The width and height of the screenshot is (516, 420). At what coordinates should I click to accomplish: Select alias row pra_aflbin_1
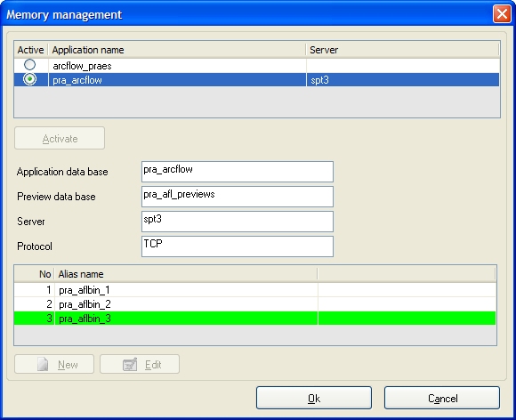pyautogui.click(x=255, y=290)
